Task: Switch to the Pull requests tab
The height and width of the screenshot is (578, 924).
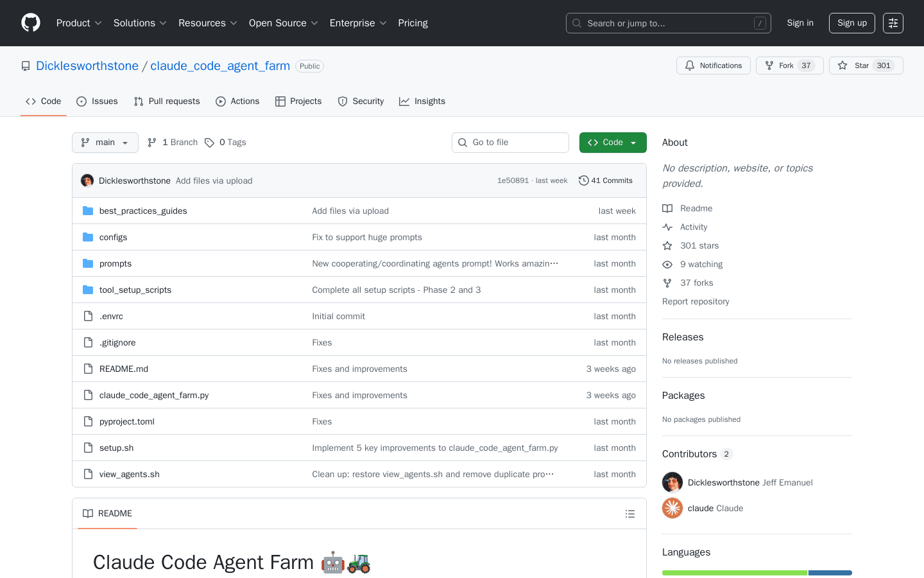Action: pyautogui.click(x=167, y=101)
